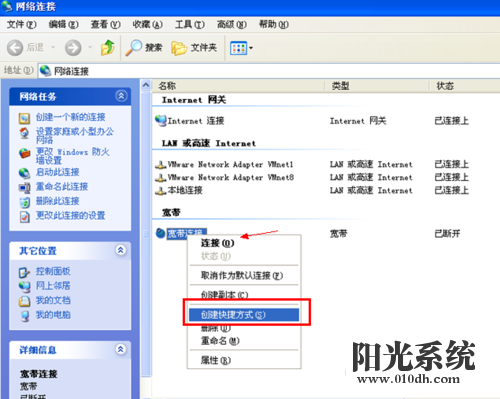Click icon beside 重命名此连接
The height and width of the screenshot is (399, 500).
(x=24, y=187)
